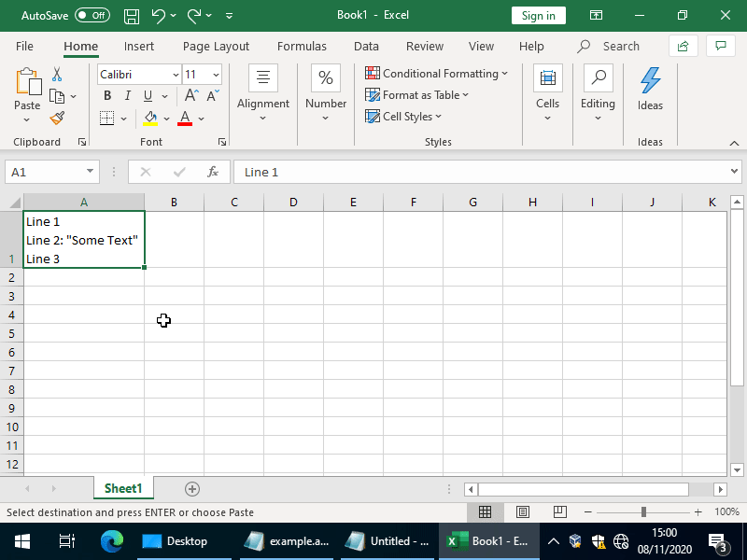Add a new sheet with plus icon
Screen dimensions: 747x560
[x=192, y=489]
